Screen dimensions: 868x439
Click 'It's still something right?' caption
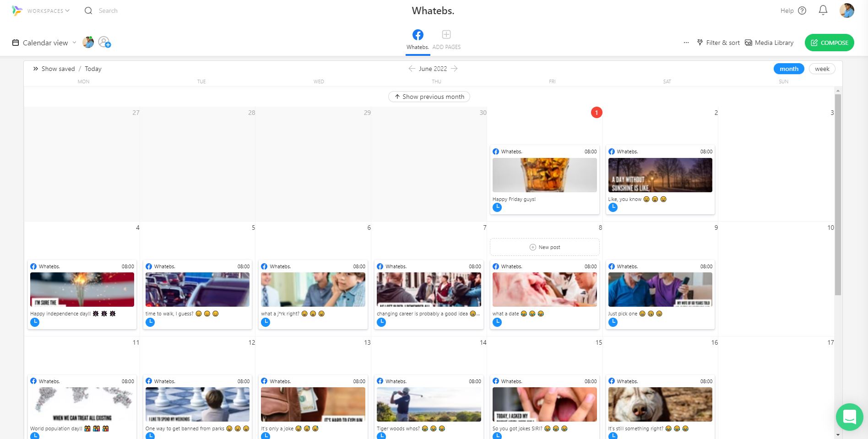coord(648,428)
